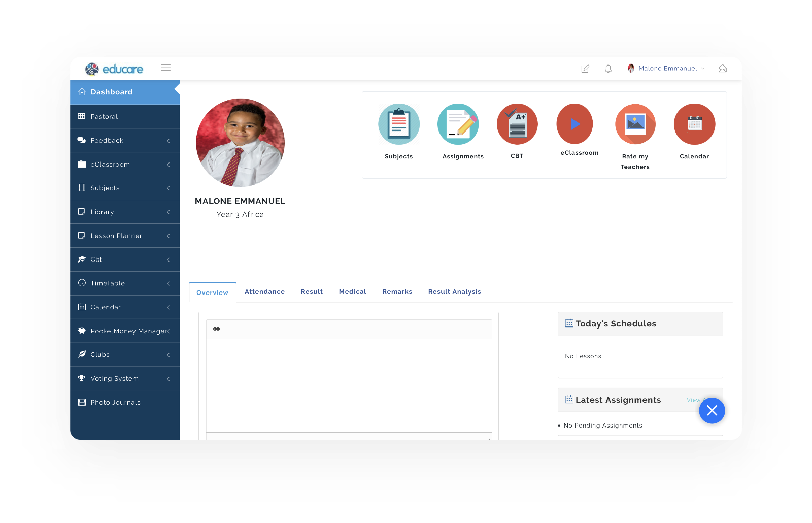Close the floating blue X button

[x=712, y=411]
